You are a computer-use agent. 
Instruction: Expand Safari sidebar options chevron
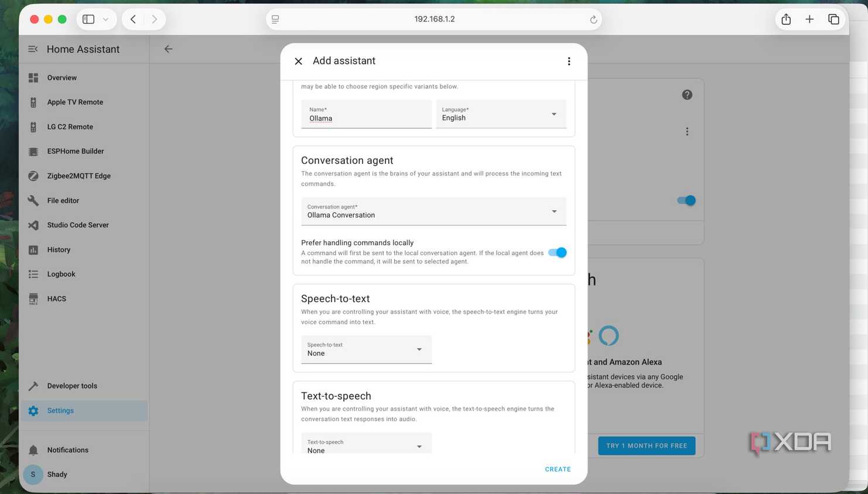coord(105,19)
